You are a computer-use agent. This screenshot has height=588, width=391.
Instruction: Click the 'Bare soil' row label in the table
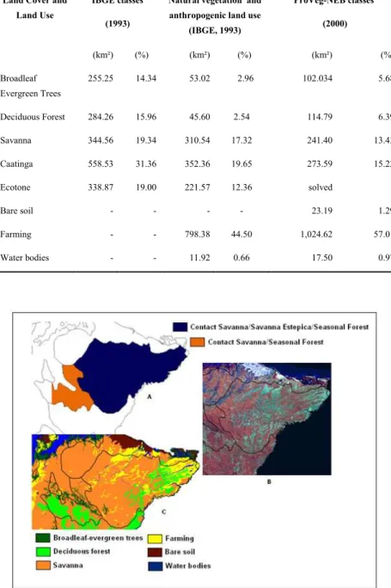point(16,211)
